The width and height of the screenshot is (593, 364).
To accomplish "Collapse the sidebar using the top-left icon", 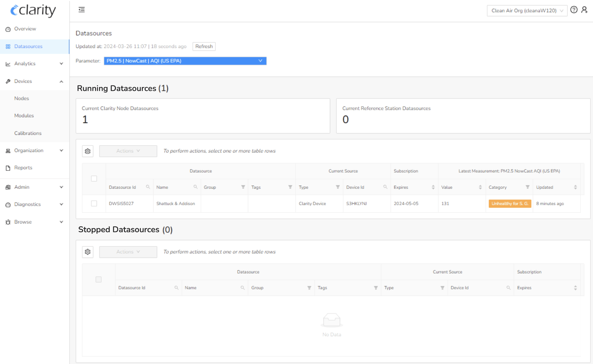I will pos(81,9).
